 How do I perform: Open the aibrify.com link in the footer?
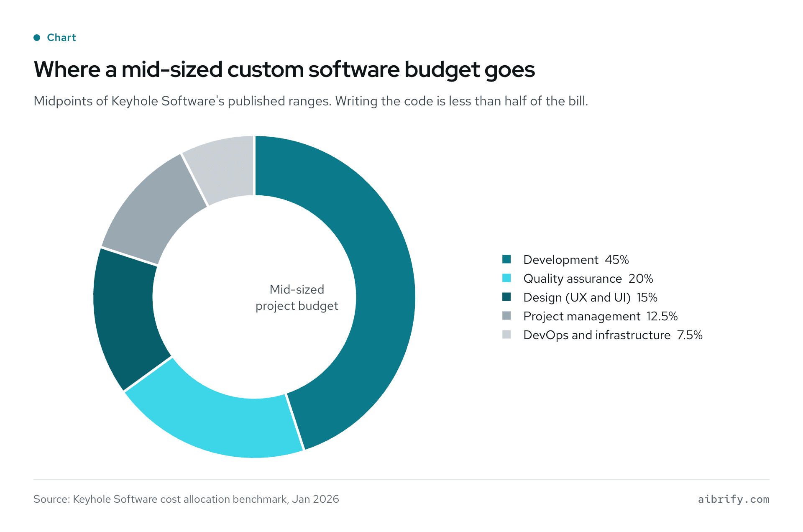click(x=734, y=499)
